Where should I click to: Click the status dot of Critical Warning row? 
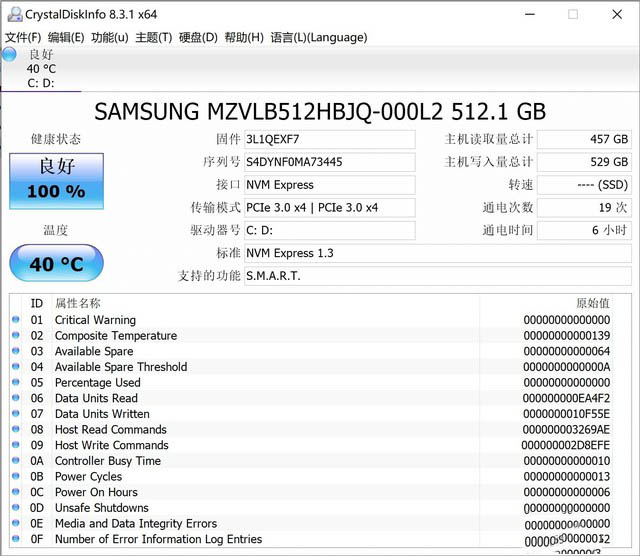pyautogui.click(x=16, y=320)
